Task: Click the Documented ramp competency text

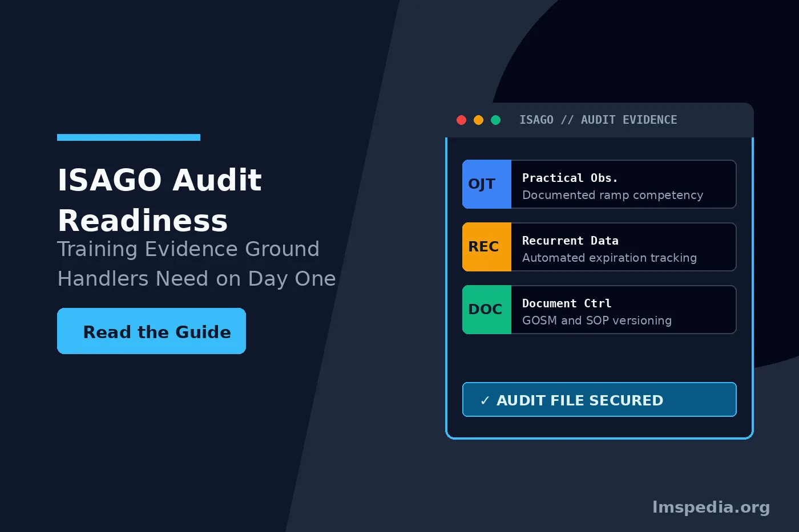Action: [612, 195]
